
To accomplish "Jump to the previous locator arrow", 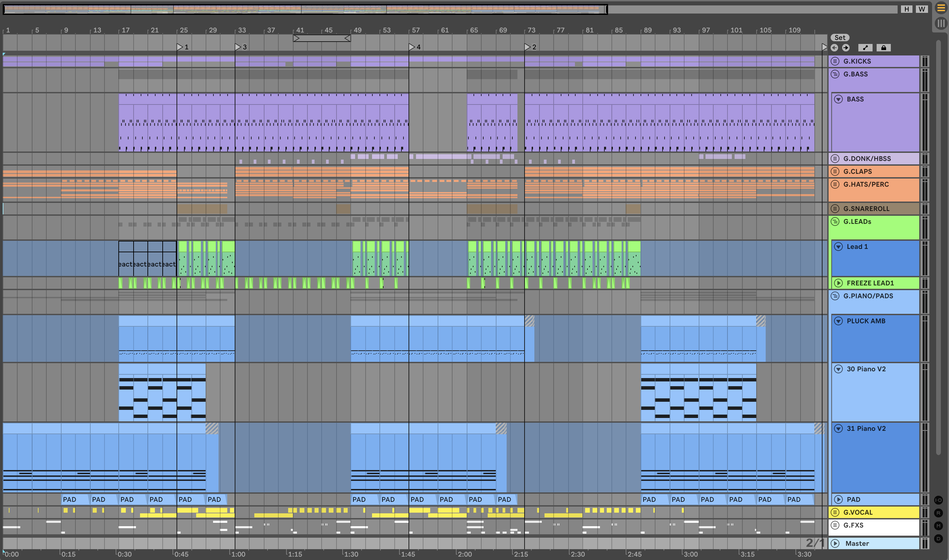I will click(834, 48).
